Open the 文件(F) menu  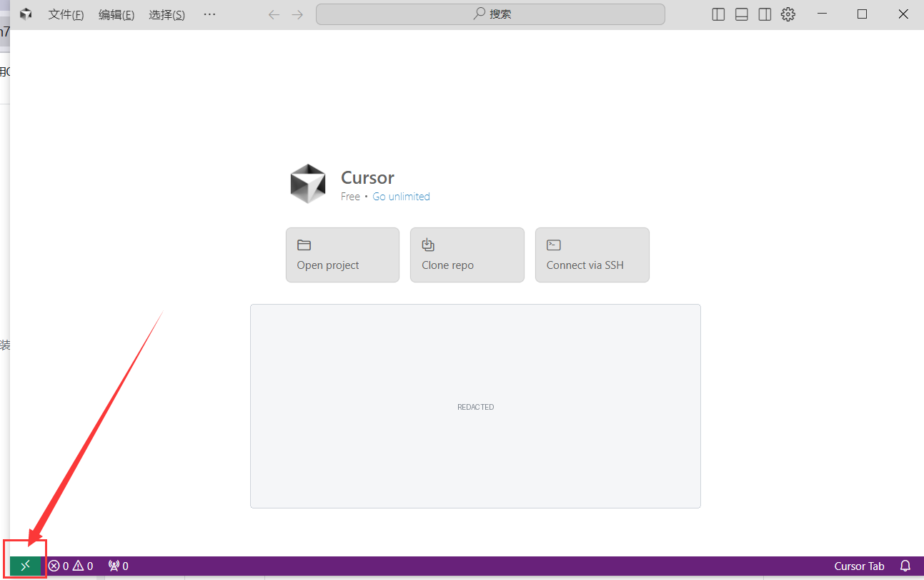click(66, 14)
